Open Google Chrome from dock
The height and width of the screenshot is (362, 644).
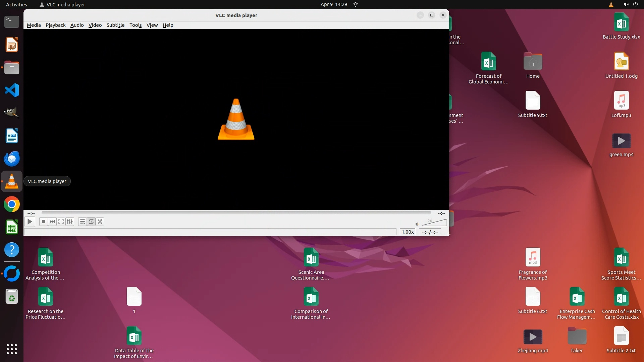12,204
